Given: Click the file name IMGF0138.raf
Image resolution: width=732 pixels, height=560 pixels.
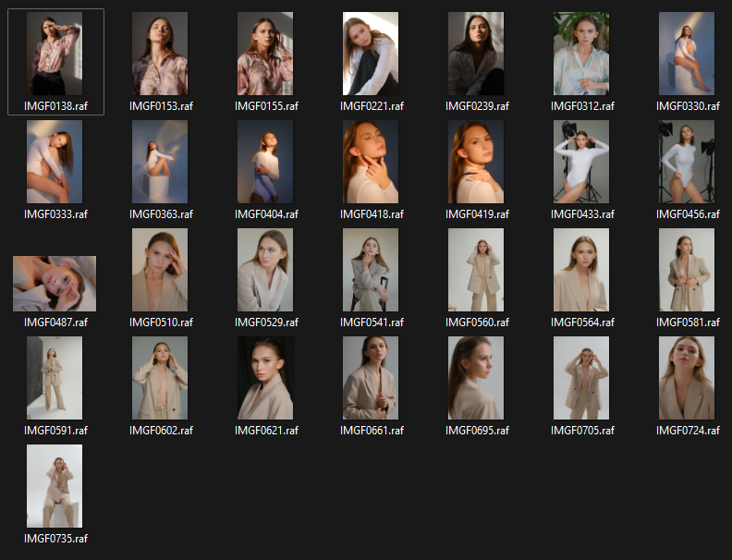Looking at the screenshot, I should pyautogui.click(x=55, y=106).
